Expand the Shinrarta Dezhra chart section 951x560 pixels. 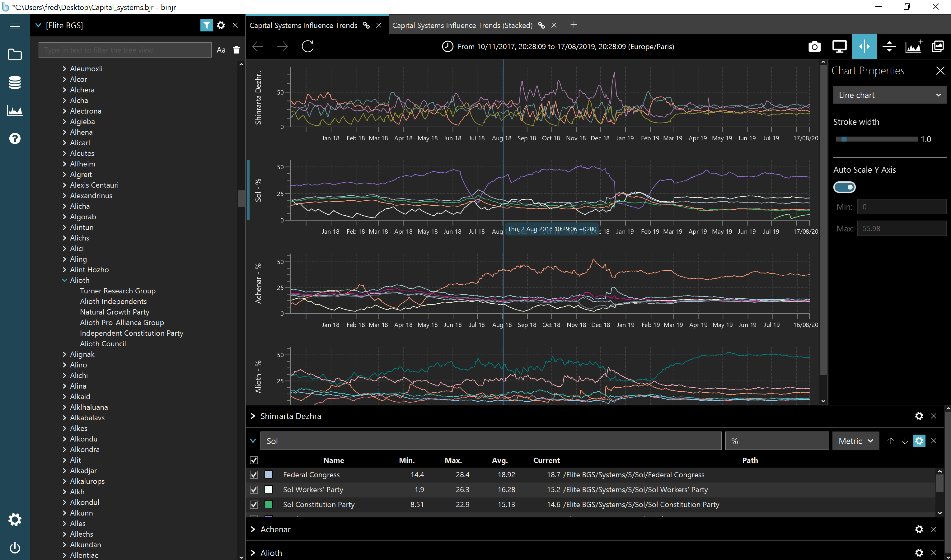253,416
